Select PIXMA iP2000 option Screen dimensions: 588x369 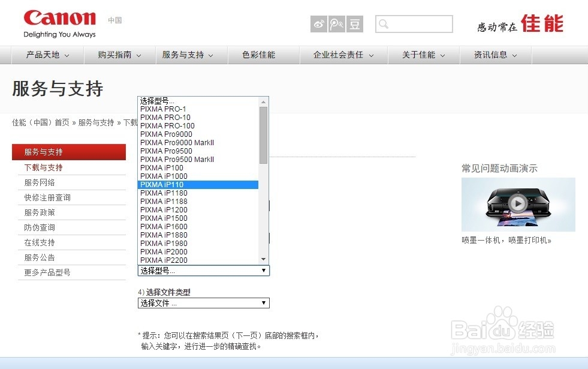tap(198, 252)
